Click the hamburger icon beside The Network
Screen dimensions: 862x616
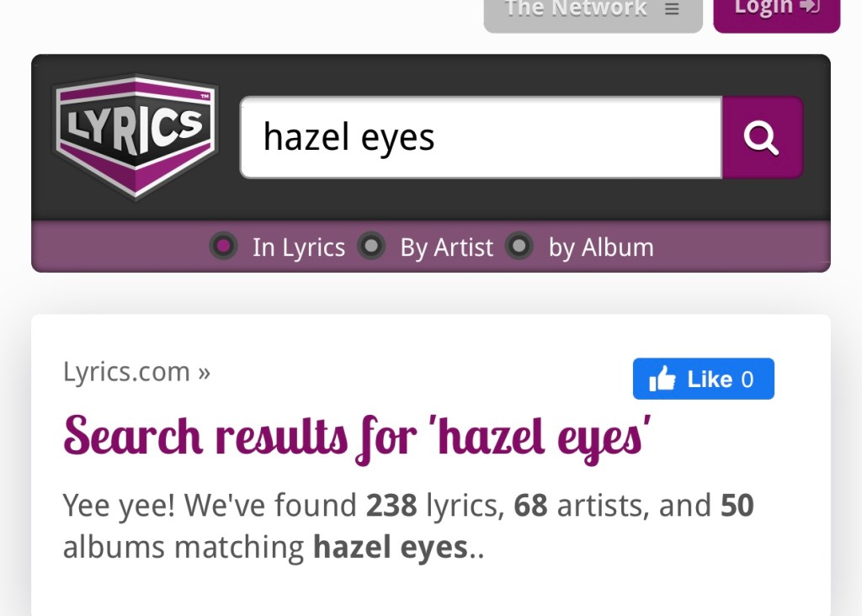click(x=671, y=9)
